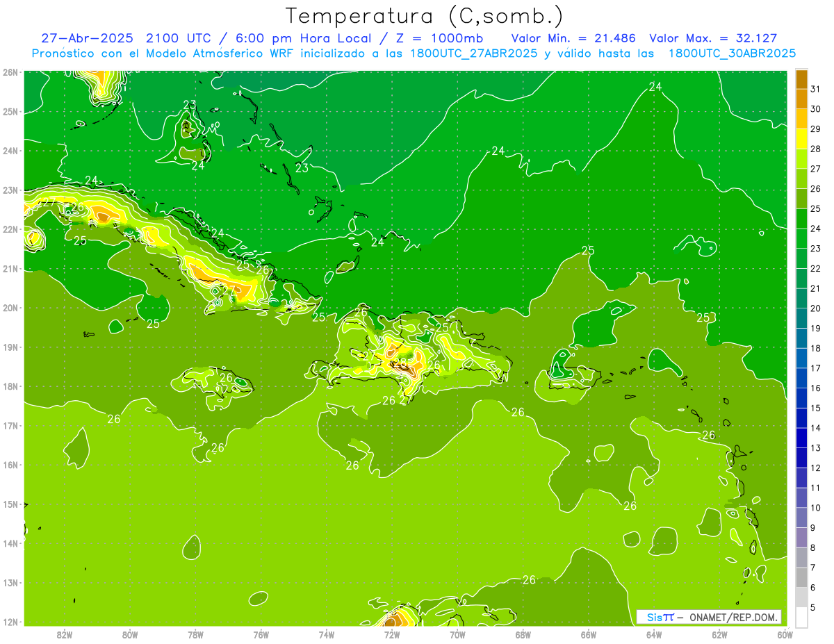Select legend swatch between 25 and 26
Image resolution: width=834 pixels, height=644 pixels.
[x=801, y=199]
